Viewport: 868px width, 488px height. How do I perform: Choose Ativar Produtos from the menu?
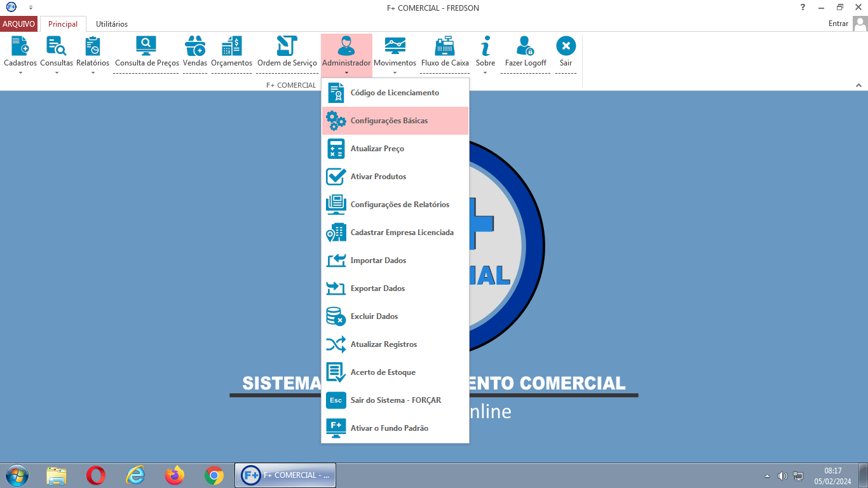(x=395, y=177)
